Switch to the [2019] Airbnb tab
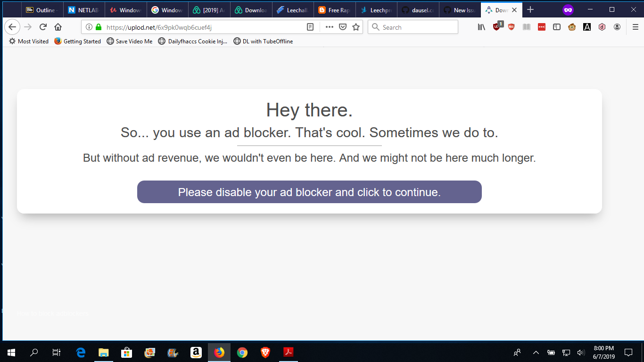 (209, 10)
